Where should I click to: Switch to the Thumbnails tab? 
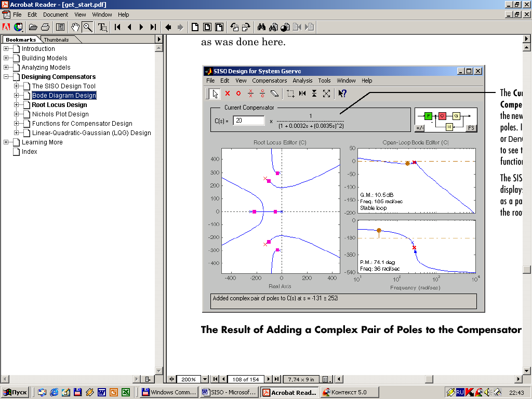coord(56,39)
